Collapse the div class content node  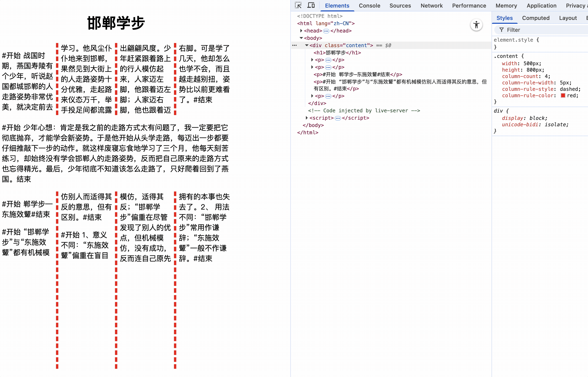point(307,45)
